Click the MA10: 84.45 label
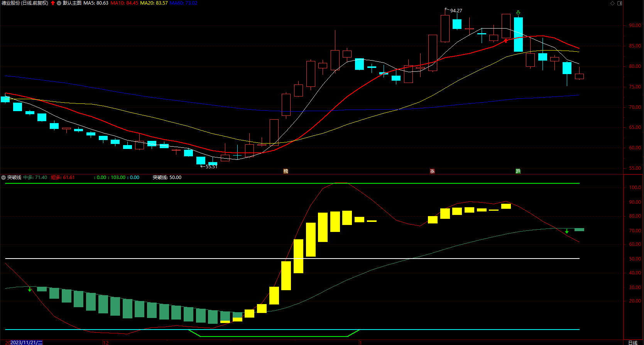The width and height of the screenshot is (644, 345). (x=124, y=3)
